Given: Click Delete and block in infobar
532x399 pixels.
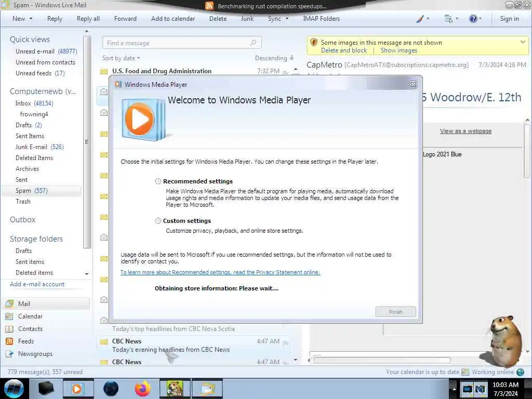Looking at the screenshot, I should pyautogui.click(x=344, y=50).
